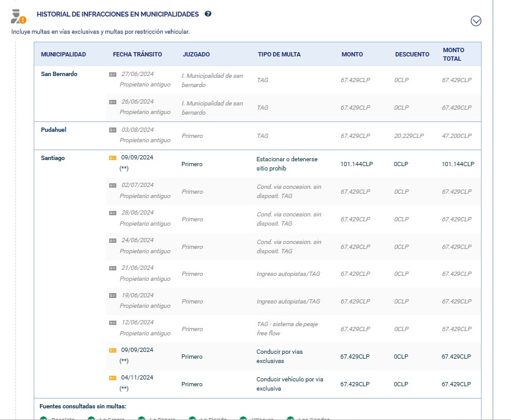Click the gray card icon for 12/06/2024
This screenshot has width=511, height=420.
[x=113, y=323]
